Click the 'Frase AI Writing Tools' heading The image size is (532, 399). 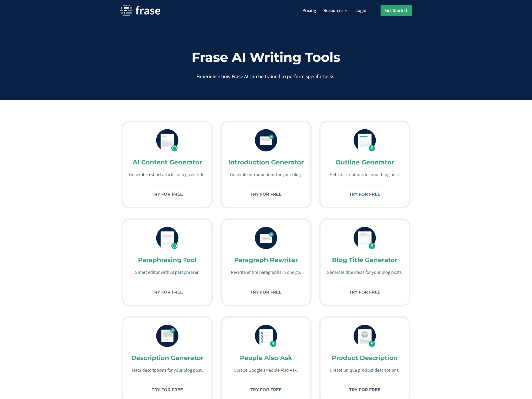pos(266,58)
